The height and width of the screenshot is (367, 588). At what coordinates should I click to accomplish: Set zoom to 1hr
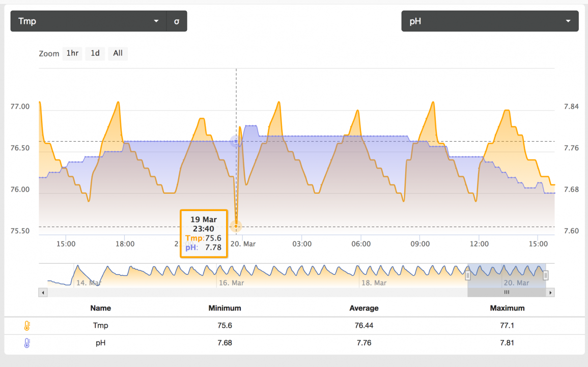click(72, 54)
